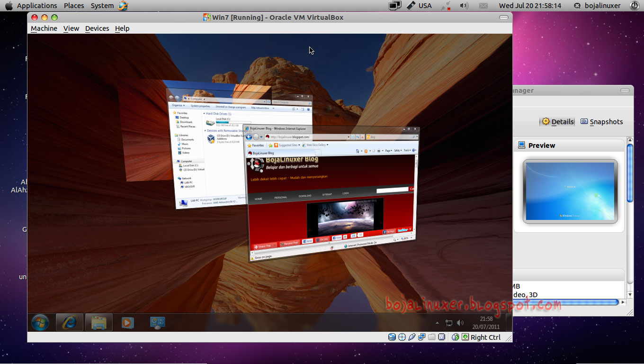Click the Win7 clock showing 21:58
Image resolution: width=644 pixels, height=364 pixels.
[x=486, y=319]
